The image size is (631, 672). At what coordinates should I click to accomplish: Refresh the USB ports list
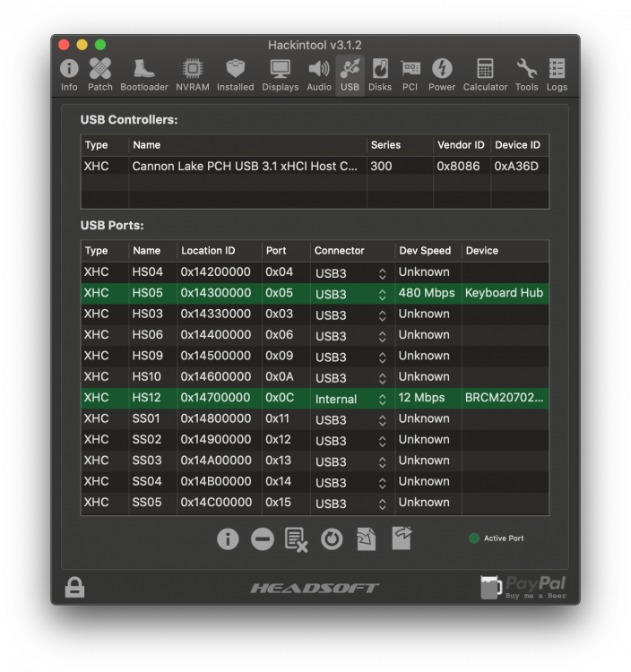332,539
